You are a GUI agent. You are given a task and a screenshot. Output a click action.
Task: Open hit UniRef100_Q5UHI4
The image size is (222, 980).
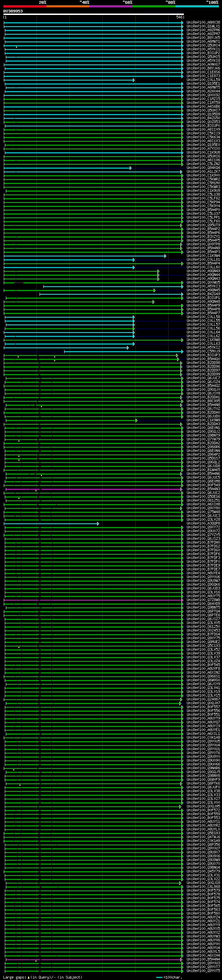(203, 45)
